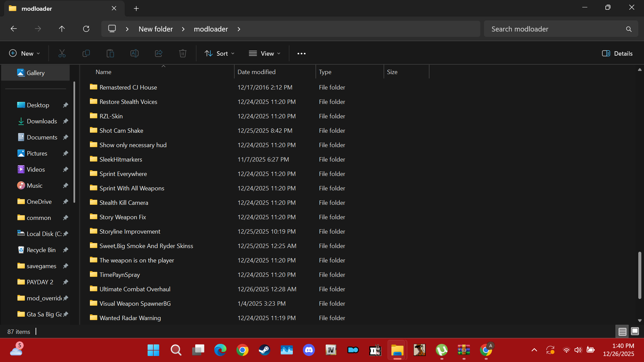Click the Delete trash icon
The height and width of the screenshot is (362, 644).
click(183, 53)
